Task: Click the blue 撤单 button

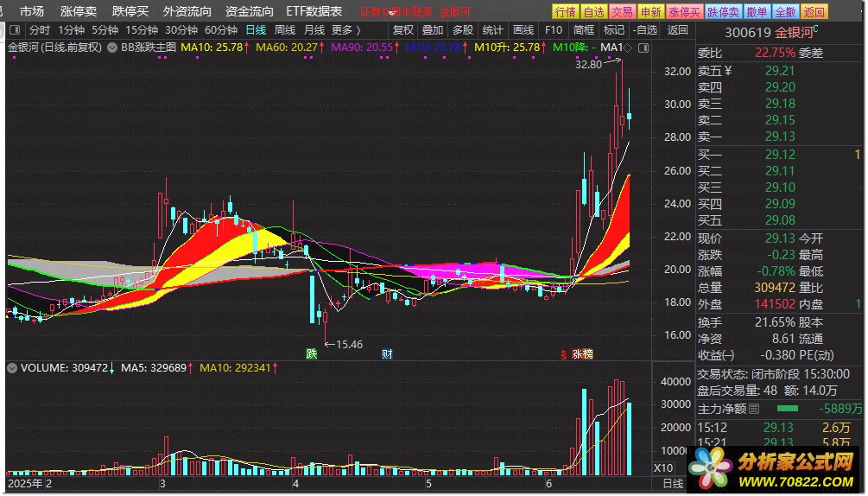Action: click(x=757, y=11)
